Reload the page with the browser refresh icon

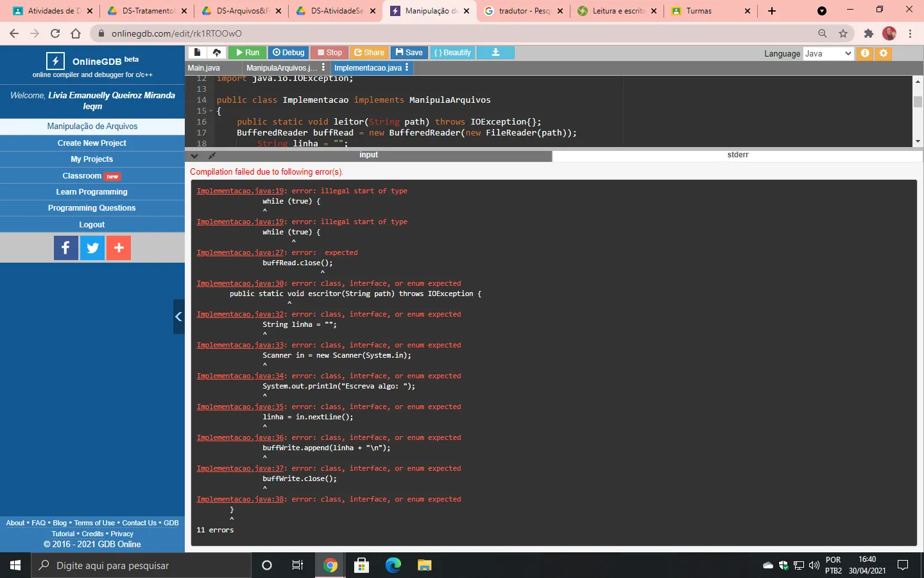click(x=55, y=33)
